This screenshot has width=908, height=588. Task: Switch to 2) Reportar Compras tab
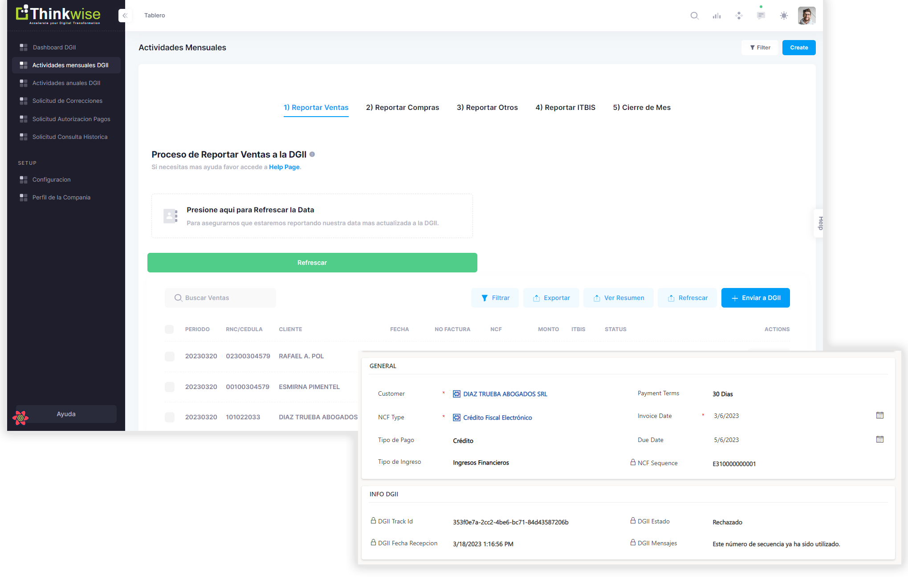pos(402,108)
